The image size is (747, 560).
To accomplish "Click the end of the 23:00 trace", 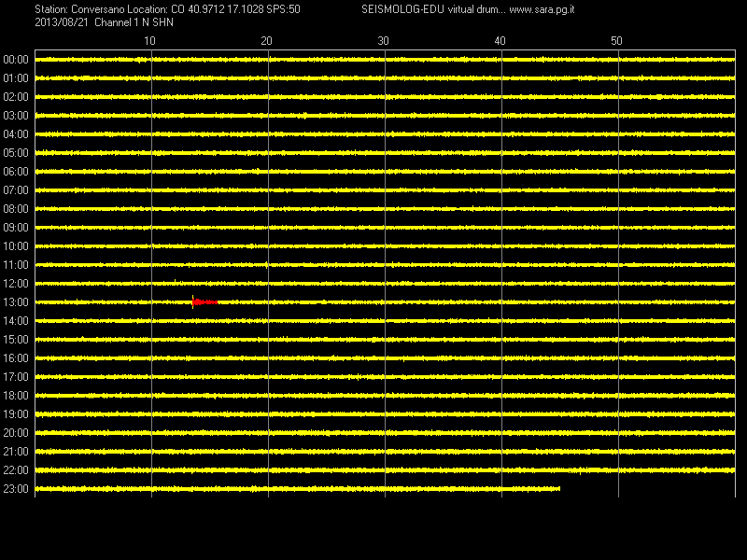I will click(559, 488).
